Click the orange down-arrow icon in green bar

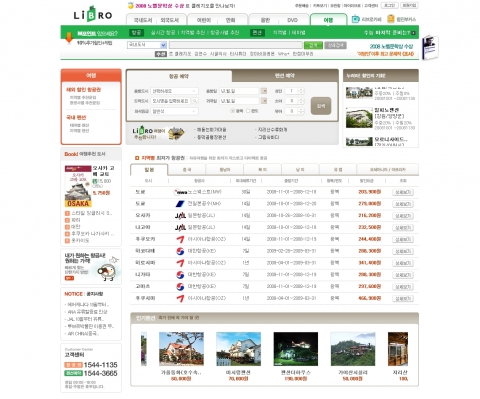[x=69, y=38]
